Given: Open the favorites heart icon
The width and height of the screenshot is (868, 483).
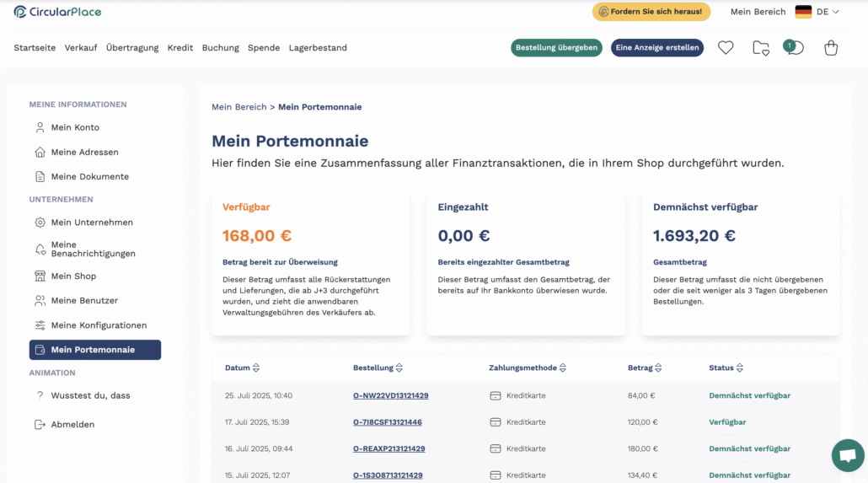Looking at the screenshot, I should pyautogui.click(x=726, y=48).
